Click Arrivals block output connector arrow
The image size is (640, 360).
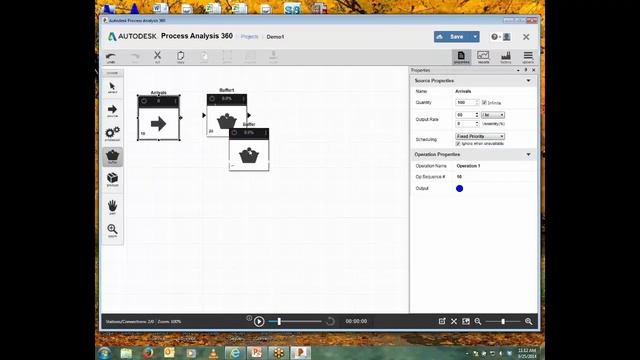[181, 118]
